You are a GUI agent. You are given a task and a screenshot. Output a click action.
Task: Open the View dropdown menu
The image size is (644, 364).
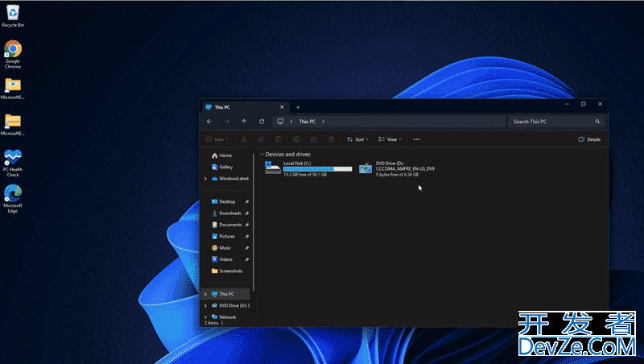pyautogui.click(x=390, y=139)
